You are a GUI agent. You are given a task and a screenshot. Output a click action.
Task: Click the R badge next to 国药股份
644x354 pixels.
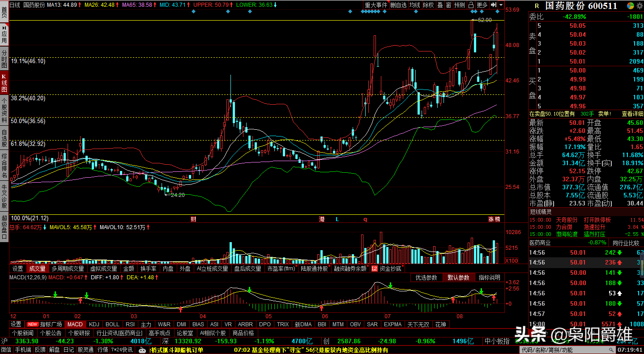(x=537, y=6)
